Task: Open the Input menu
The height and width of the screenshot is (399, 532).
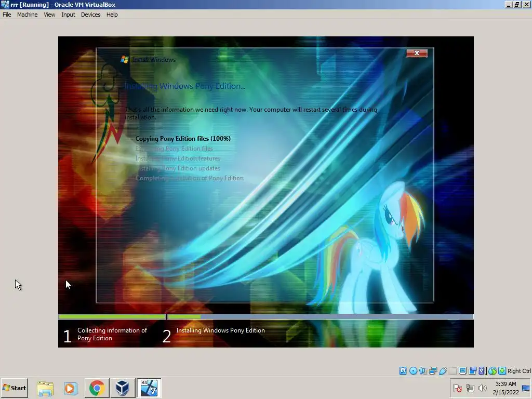Action: pyautogui.click(x=68, y=15)
